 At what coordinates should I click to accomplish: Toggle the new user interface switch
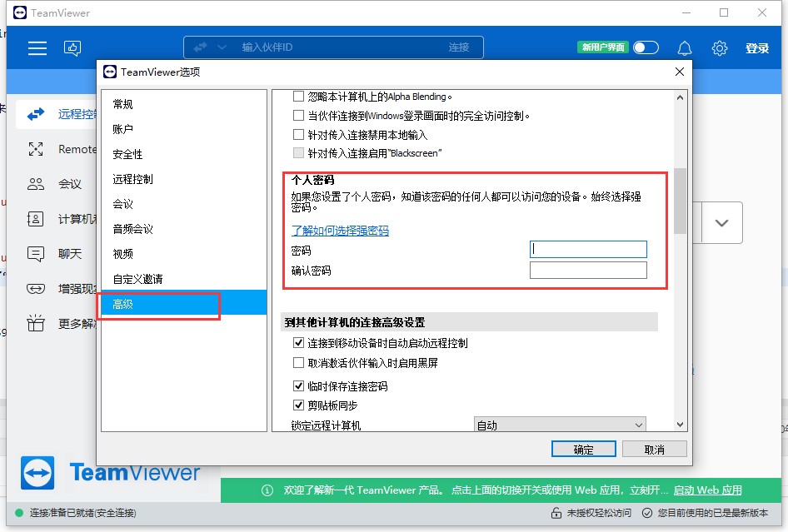pyautogui.click(x=646, y=47)
